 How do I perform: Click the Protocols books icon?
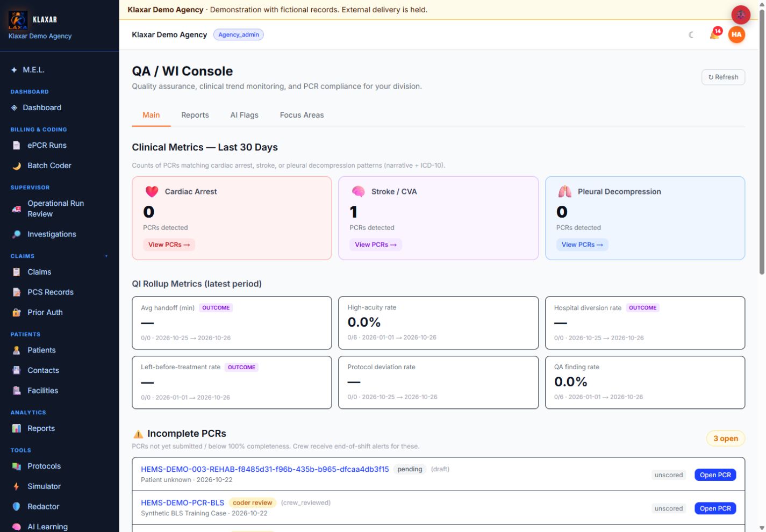point(17,466)
